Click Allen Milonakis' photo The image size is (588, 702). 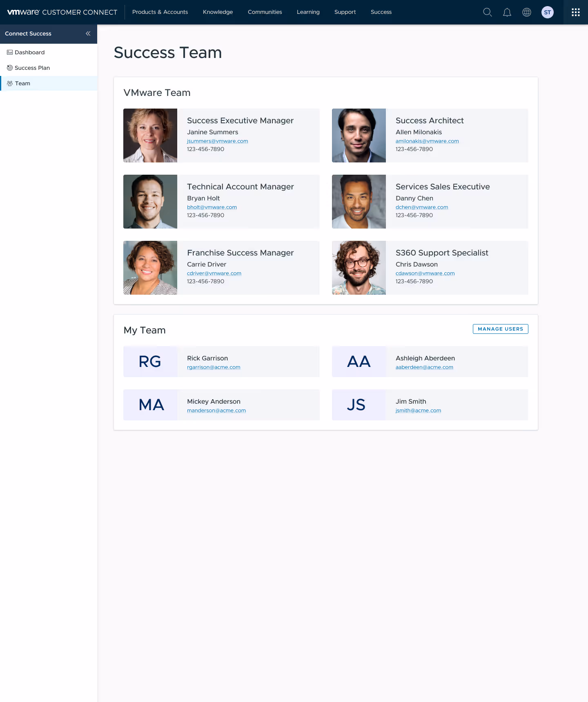click(359, 136)
